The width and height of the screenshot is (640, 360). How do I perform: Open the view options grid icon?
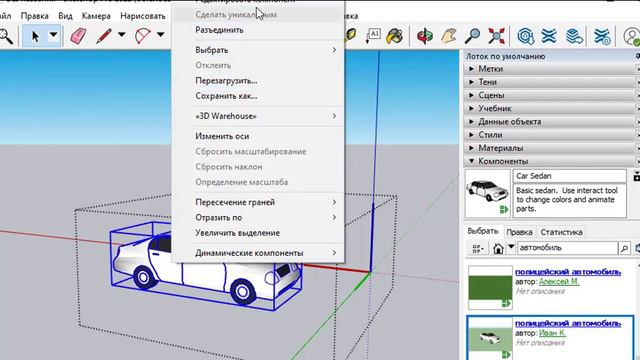click(478, 248)
